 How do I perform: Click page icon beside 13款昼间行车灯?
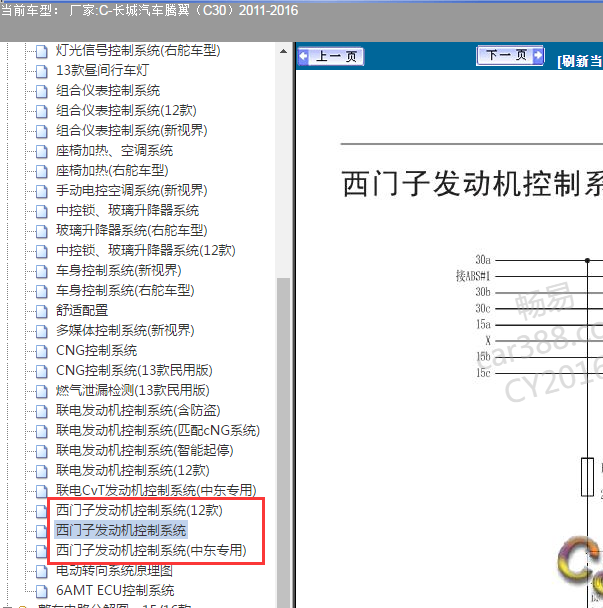click(x=41, y=71)
